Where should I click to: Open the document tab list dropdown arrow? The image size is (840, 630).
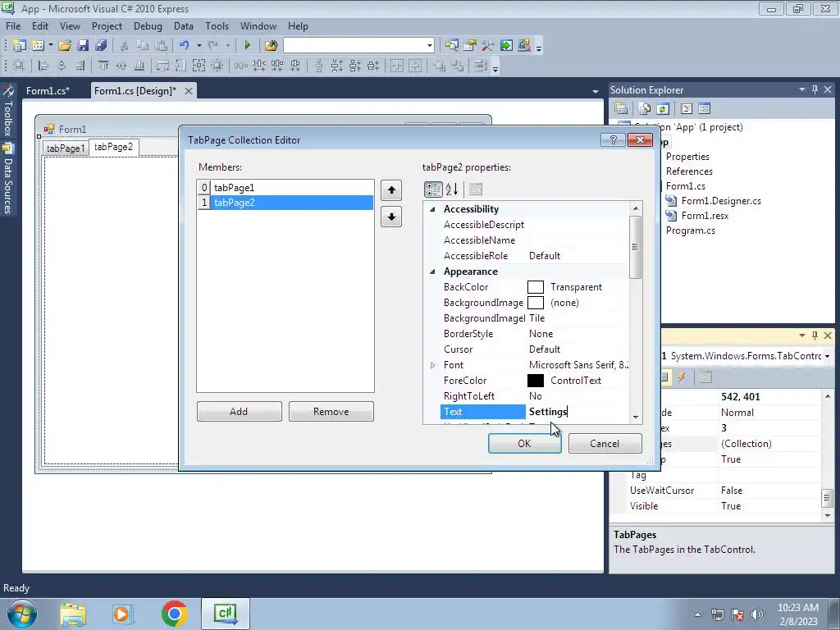[x=596, y=91]
